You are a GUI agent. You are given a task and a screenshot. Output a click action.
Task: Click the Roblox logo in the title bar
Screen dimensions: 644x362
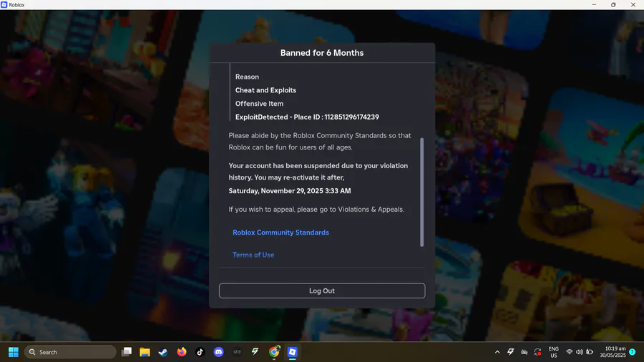click(x=4, y=5)
